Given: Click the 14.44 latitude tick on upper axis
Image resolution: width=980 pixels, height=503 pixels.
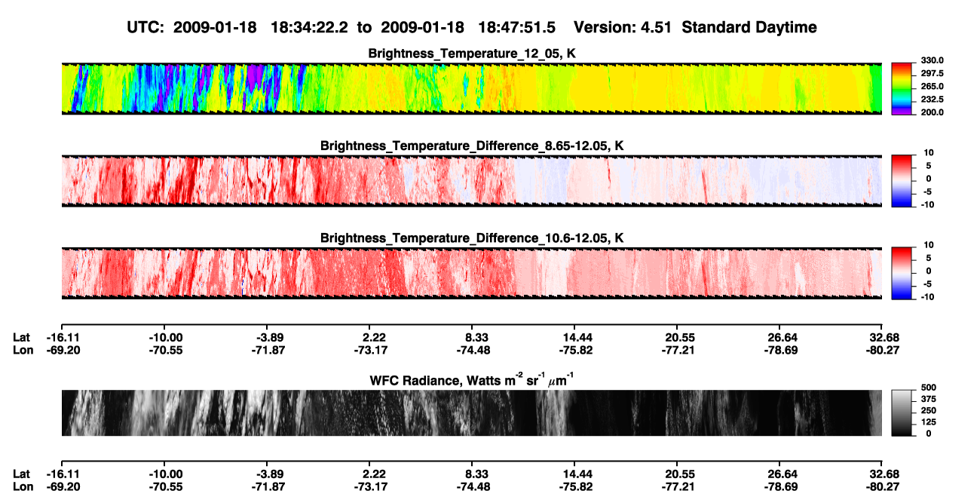Looking at the screenshot, I should (x=574, y=337).
